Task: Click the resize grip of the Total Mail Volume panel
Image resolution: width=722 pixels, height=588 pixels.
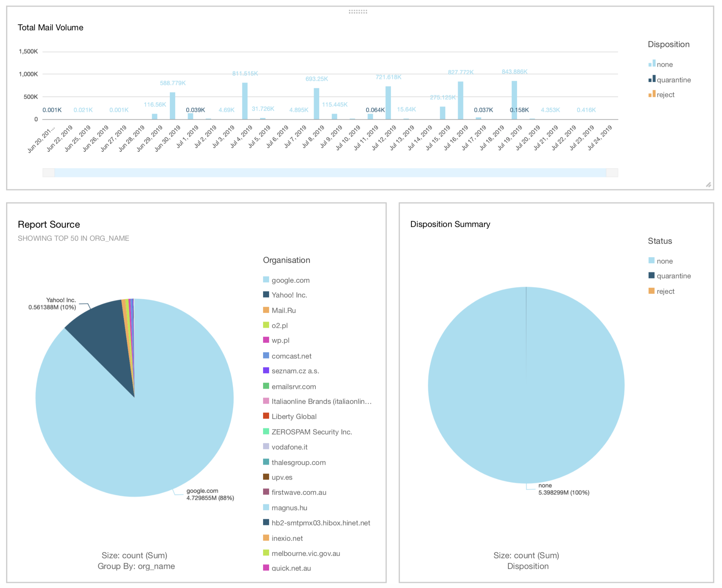Action: coord(708,185)
